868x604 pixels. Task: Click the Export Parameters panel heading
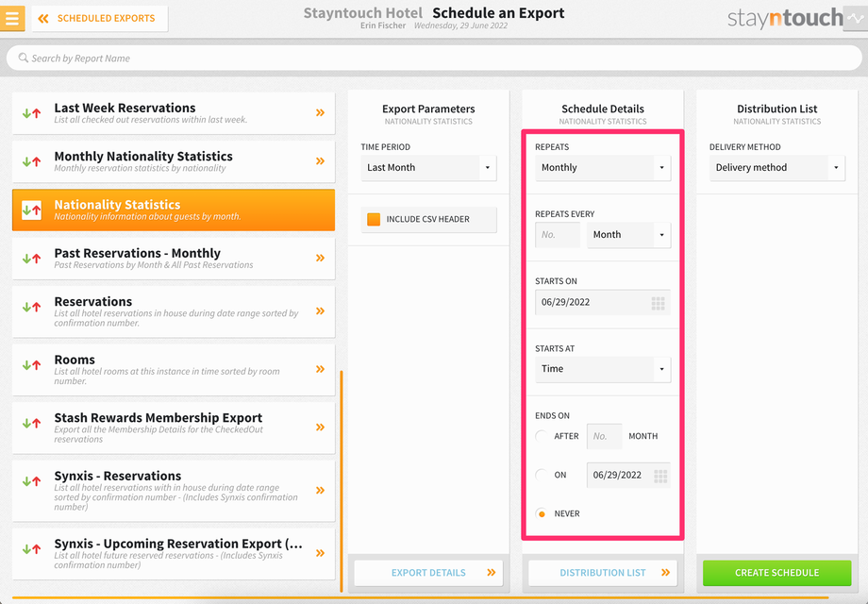(428, 109)
